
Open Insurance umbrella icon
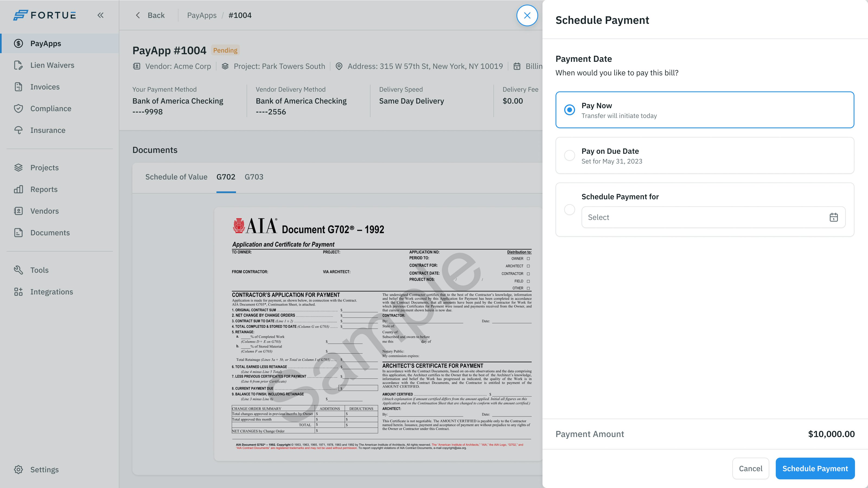pyautogui.click(x=18, y=130)
